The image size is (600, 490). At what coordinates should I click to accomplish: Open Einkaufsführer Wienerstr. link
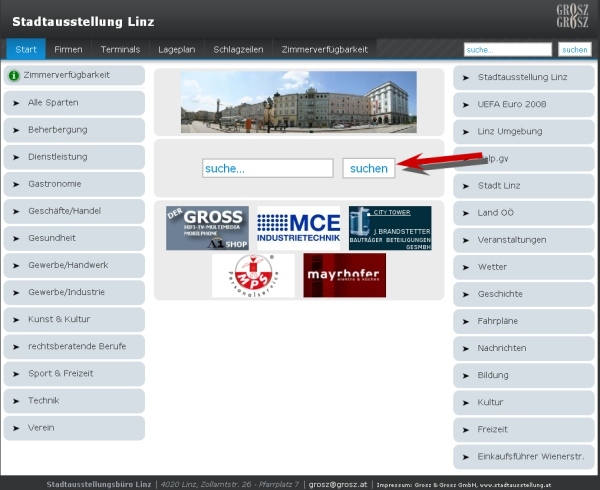point(524,457)
